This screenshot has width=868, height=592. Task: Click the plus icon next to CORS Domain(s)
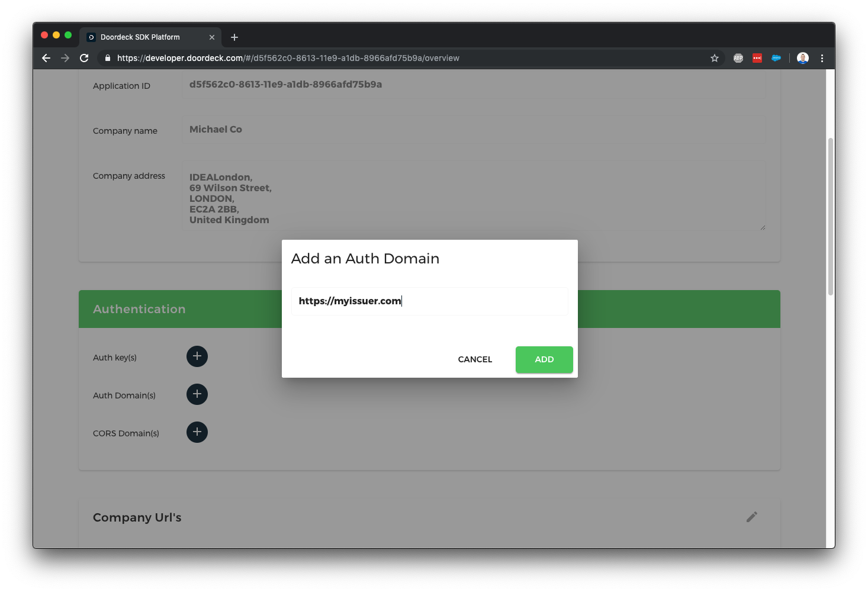(x=197, y=432)
